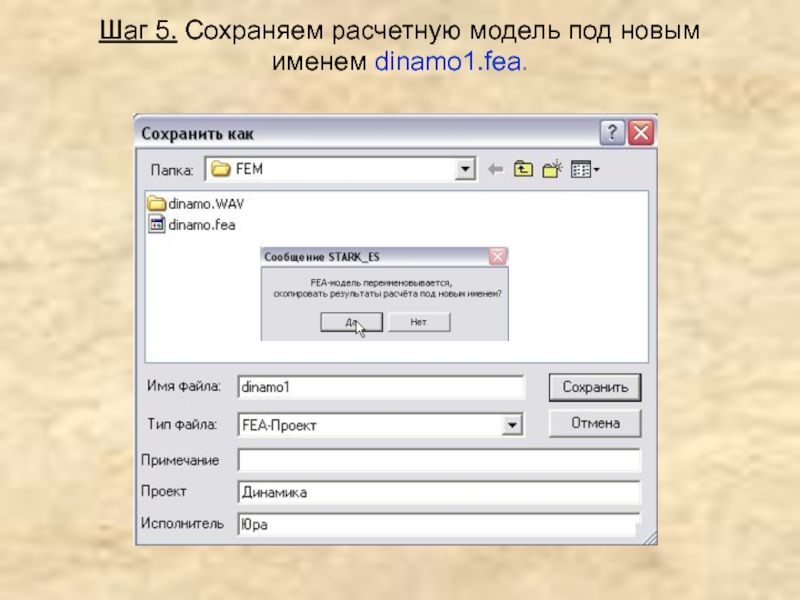The width and height of the screenshot is (800, 600).
Task: Click Нет in the STARK_ES message
Action: pos(419,322)
